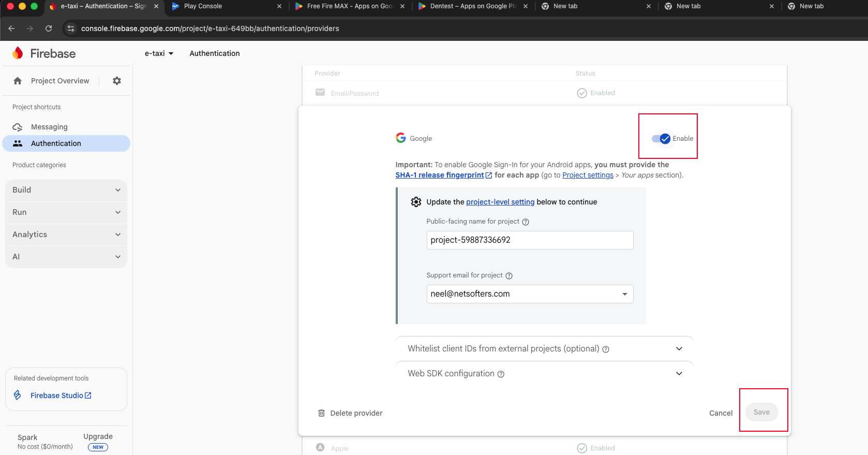Reload the current page

point(49,28)
